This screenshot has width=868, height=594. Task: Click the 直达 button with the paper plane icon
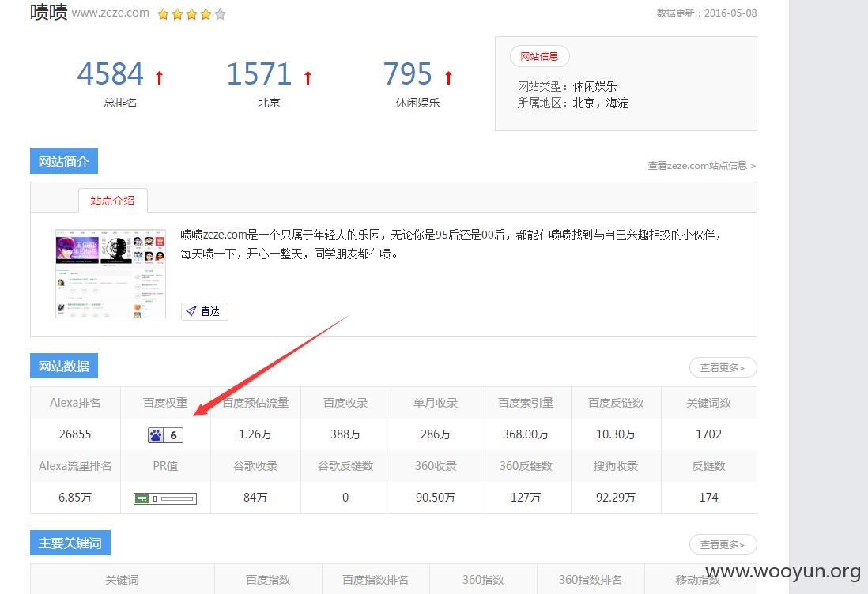point(204,311)
